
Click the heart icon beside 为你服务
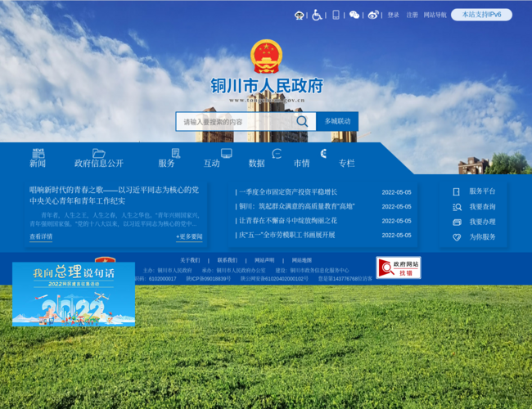[457, 237]
